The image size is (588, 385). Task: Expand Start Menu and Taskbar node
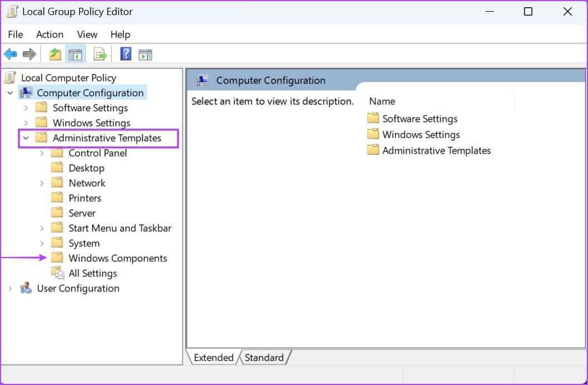42,228
